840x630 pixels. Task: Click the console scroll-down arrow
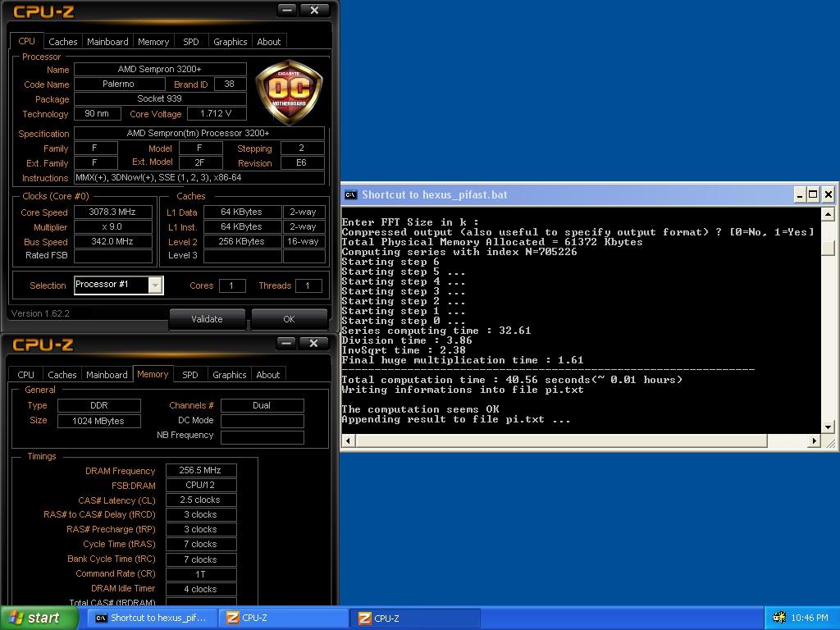click(x=828, y=427)
